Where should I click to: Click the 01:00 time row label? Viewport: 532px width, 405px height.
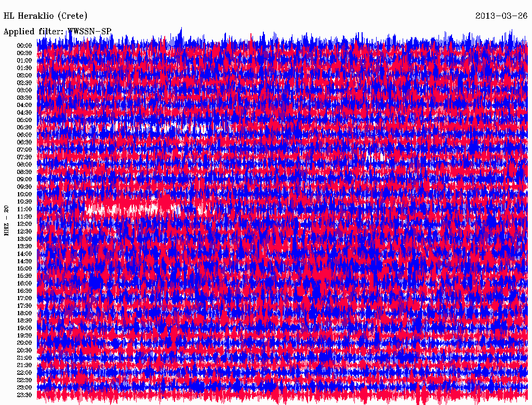tap(24, 61)
